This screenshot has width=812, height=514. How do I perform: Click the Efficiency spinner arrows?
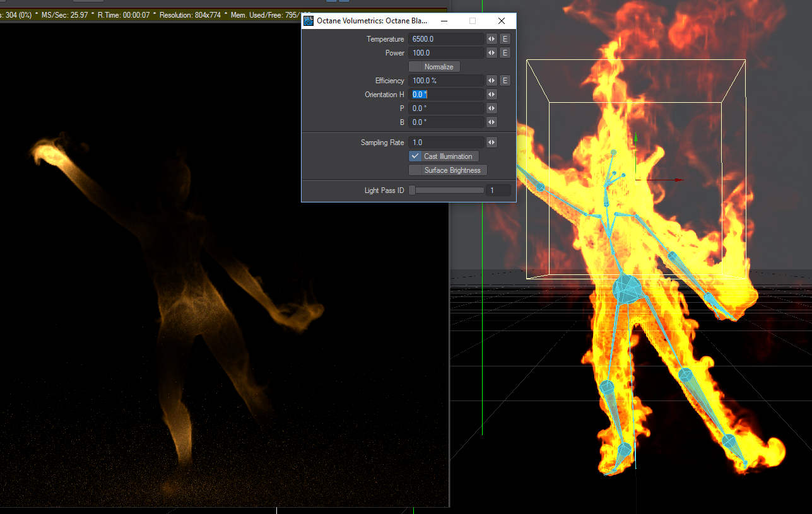coord(491,81)
